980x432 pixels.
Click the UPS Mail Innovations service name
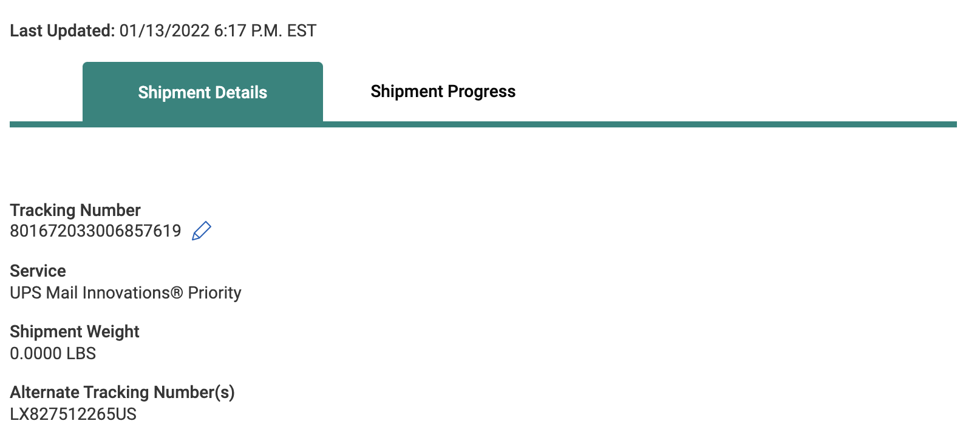tap(90, 293)
